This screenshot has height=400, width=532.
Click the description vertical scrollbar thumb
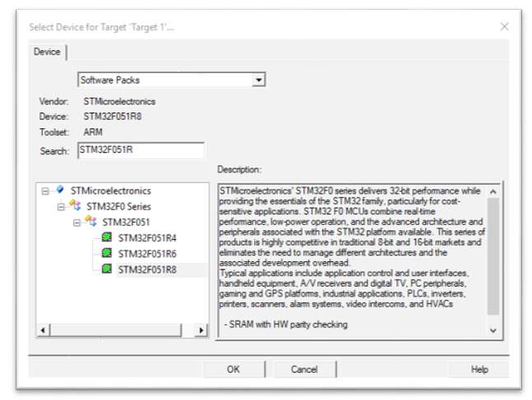493,256
